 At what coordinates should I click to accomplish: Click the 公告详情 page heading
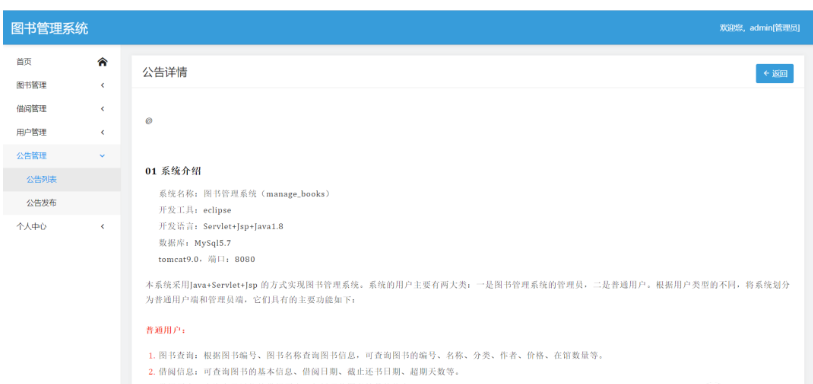point(165,73)
